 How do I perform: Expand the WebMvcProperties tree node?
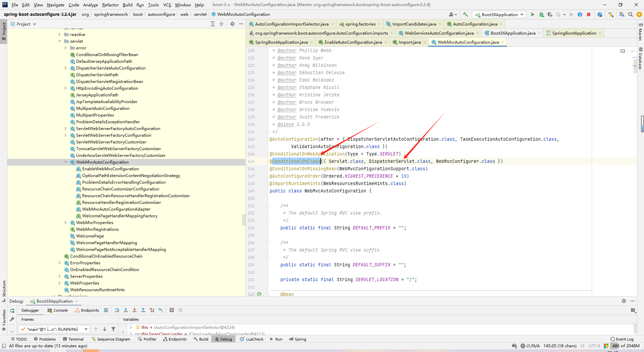(66, 222)
